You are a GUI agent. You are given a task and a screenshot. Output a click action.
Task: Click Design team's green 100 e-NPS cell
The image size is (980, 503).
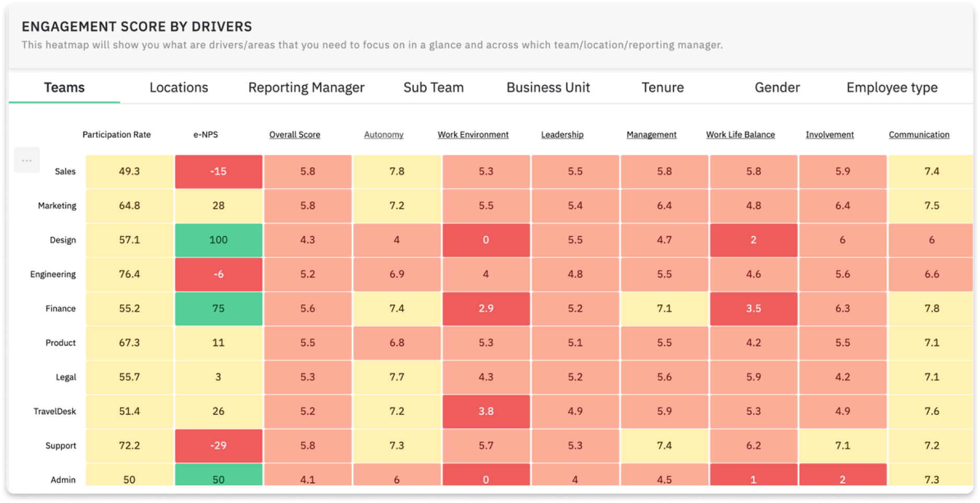coord(218,240)
